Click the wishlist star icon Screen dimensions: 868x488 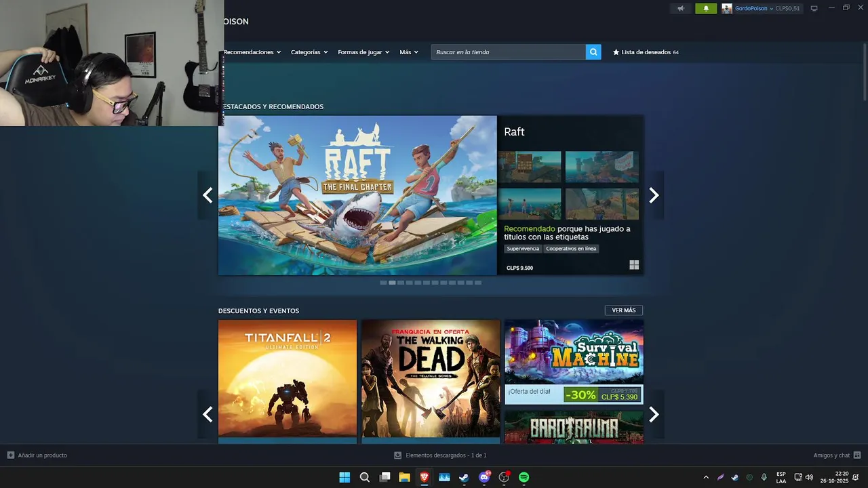point(616,52)
